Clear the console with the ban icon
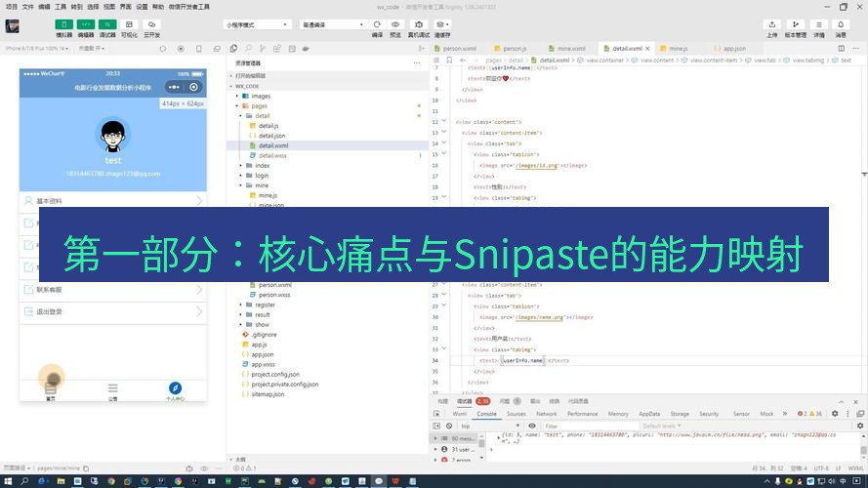 tap(449, 427)
